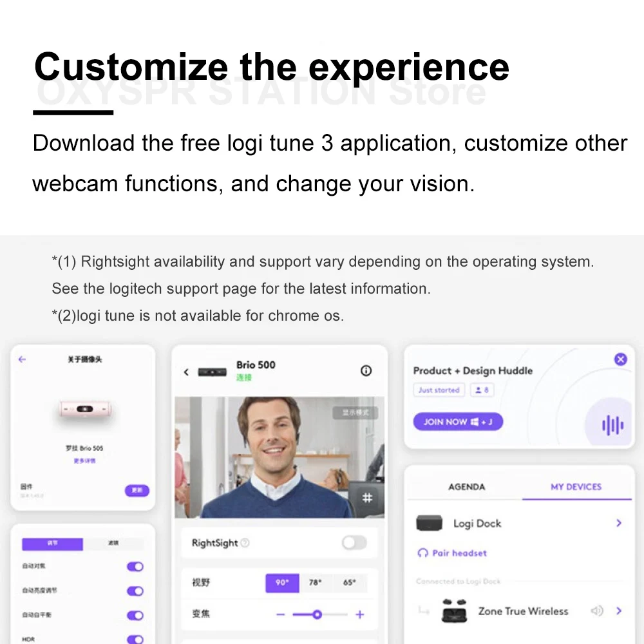Click the black Brio 500 webcam thumbnail
644x644 pixels.
coord(212,372)
